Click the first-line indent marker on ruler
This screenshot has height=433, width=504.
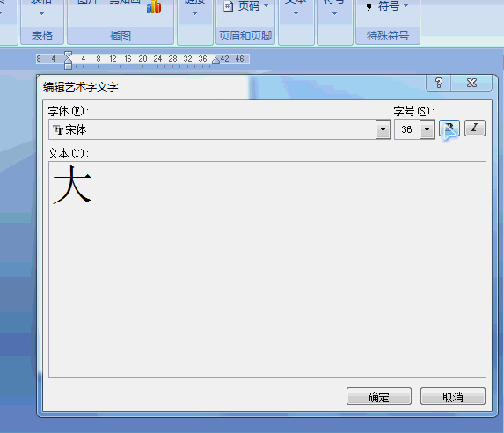pyautogui.click(x=68, y=55)
